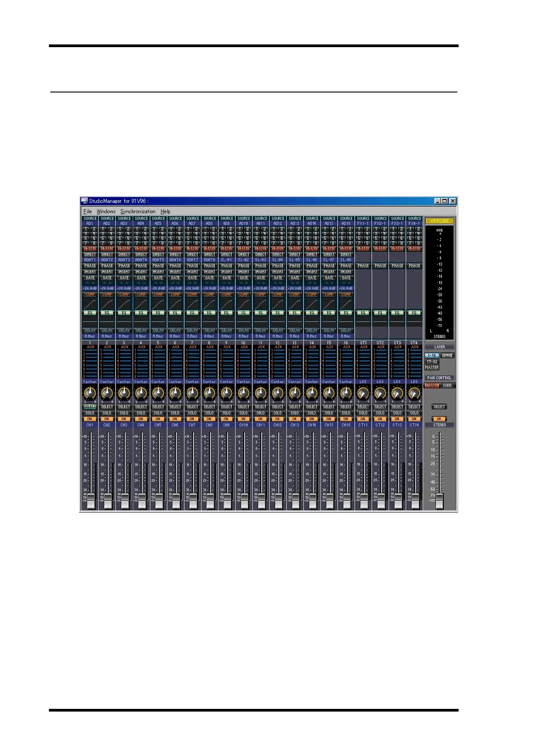Click the ST1 channel pan knob
534x756 pixels.
click(363, 393)
